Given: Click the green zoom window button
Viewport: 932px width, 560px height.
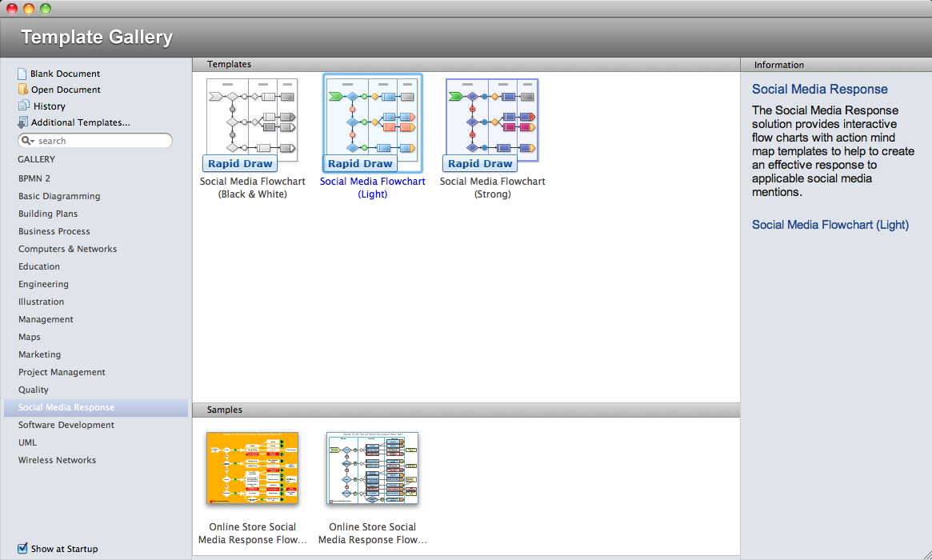Looking at the screenshot, I should click(x=46, y=8).
